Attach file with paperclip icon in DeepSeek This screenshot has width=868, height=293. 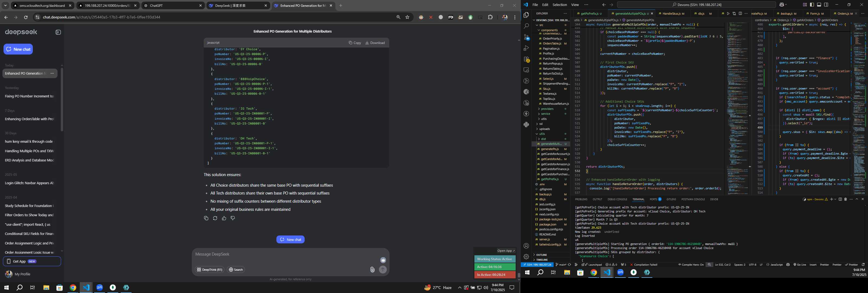pyautogui.click(x=372, y=269)
